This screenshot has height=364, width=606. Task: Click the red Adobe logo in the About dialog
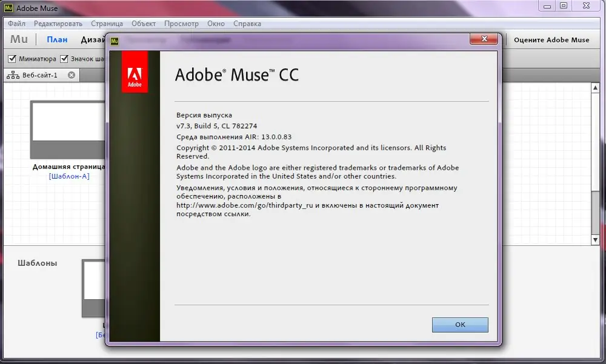click(x=135, y=73)
